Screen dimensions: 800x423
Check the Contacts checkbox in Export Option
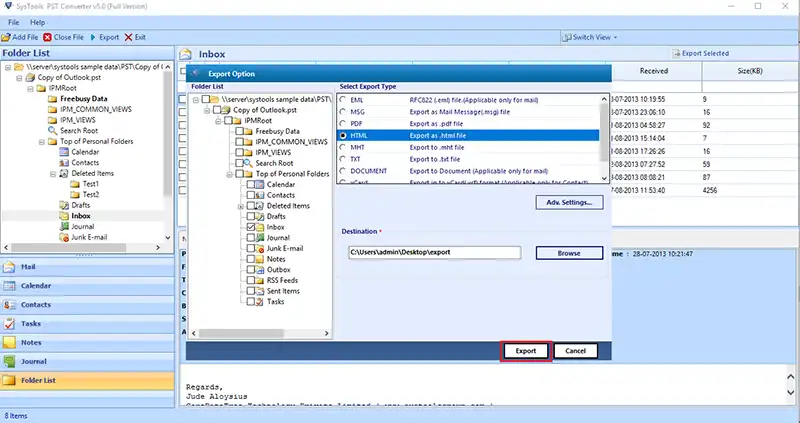251,195
